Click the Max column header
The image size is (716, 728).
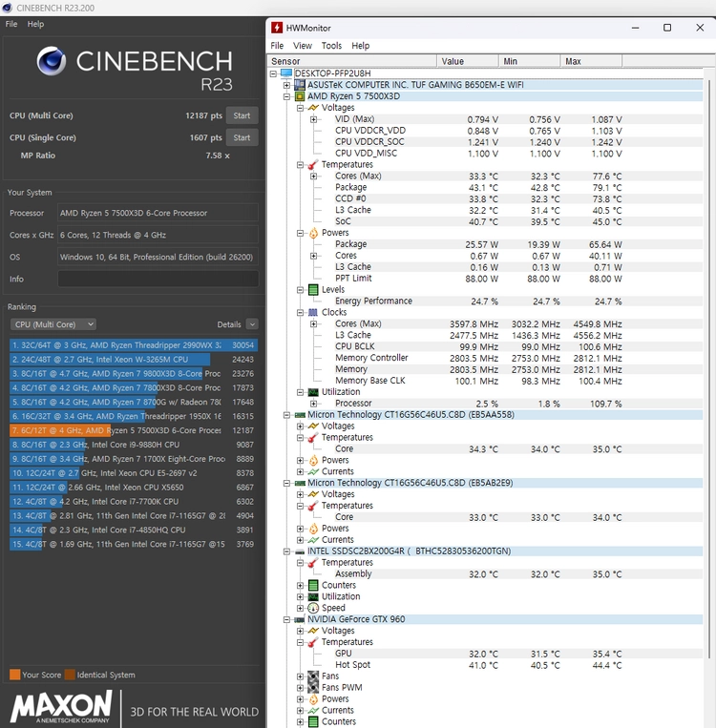tap(591, 61)
